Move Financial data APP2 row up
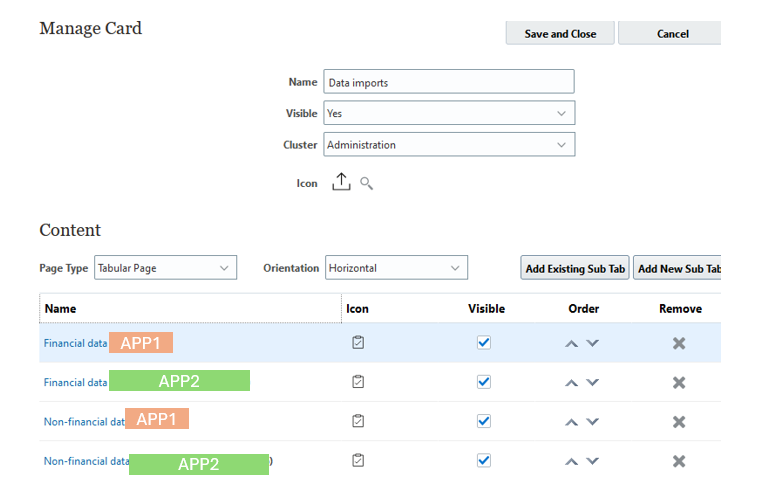773x492 pixels. click(571, 382)
